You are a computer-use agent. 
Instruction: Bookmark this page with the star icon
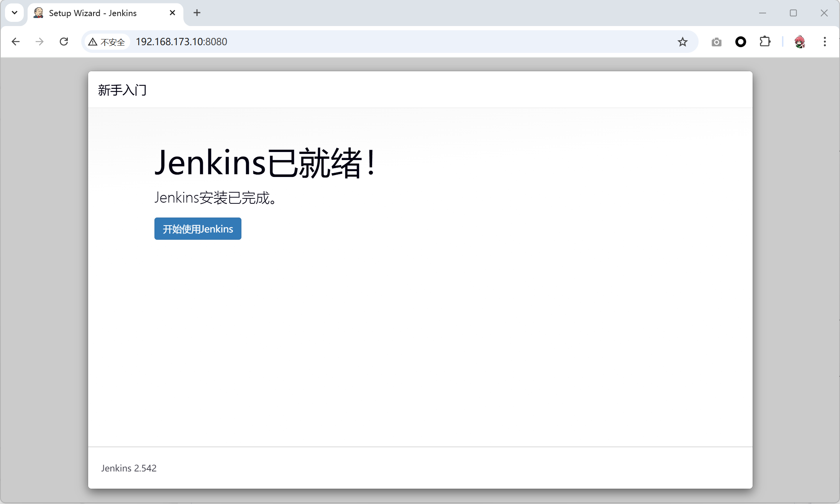[x=682, y=42]
